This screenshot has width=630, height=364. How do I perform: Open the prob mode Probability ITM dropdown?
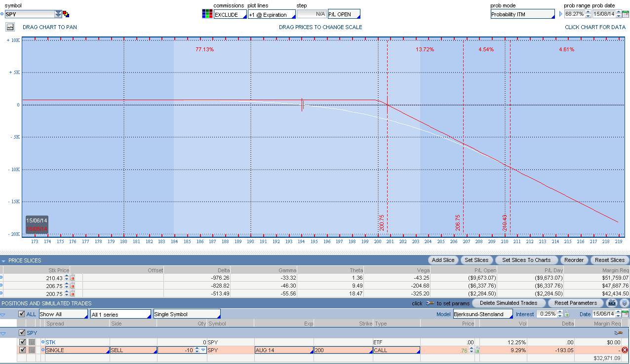[x=523, y=14]
